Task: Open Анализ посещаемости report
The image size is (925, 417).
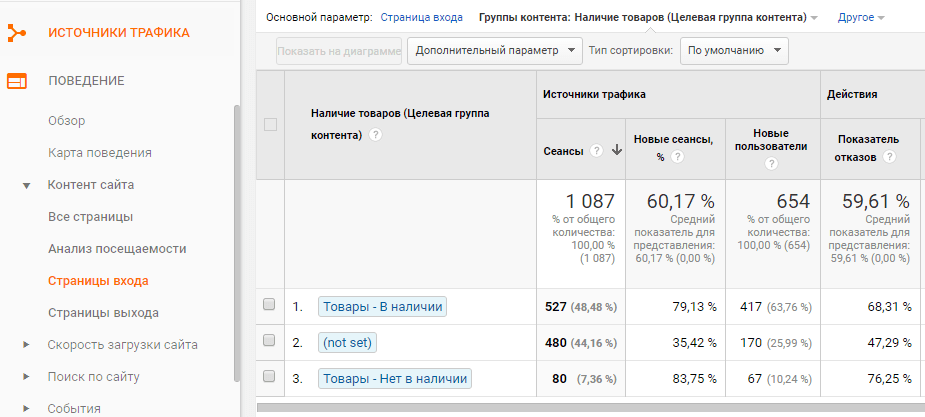Action: (117, 249)
